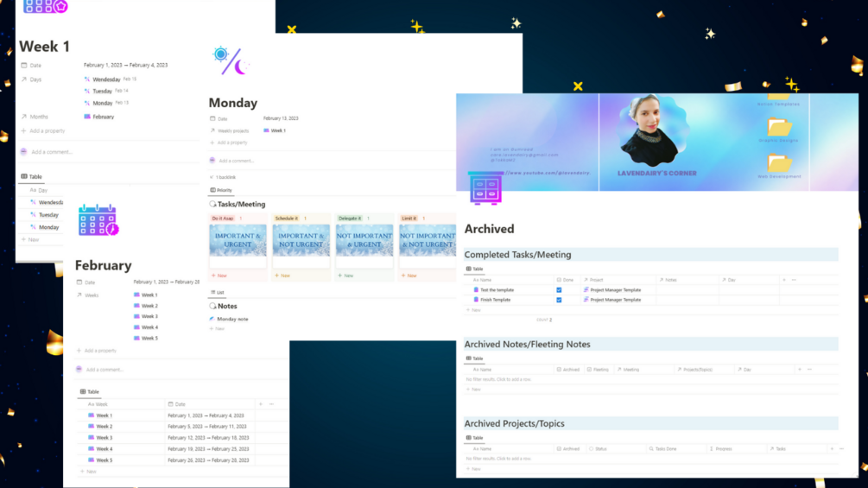Click the plus icon in February table header

click(261, 404)
